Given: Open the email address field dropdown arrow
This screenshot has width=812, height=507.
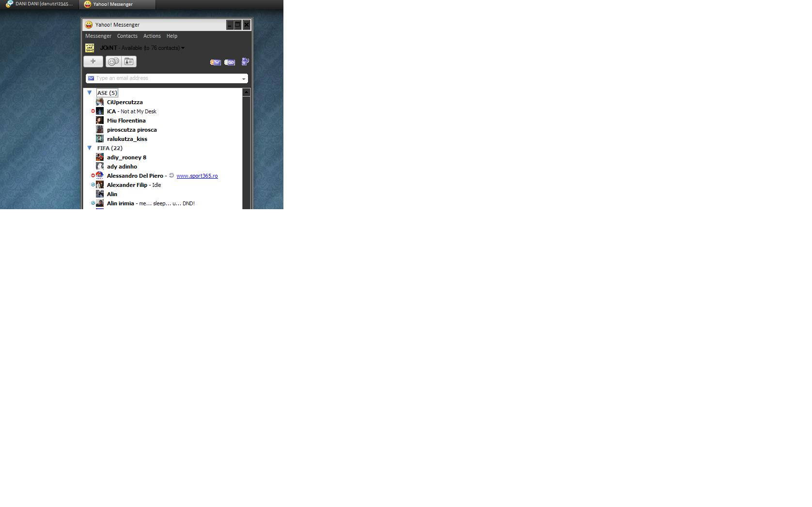Looking at the screenshot, I should point(244,79).
